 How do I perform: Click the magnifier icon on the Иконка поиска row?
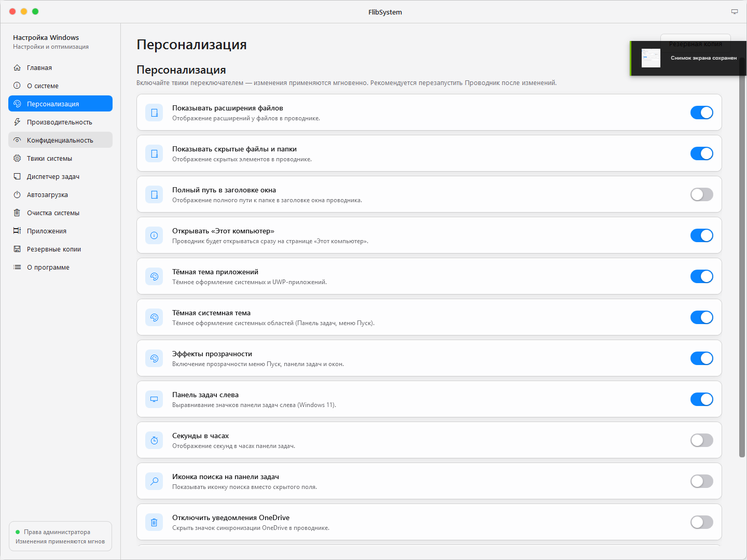[x=154, y=481]
